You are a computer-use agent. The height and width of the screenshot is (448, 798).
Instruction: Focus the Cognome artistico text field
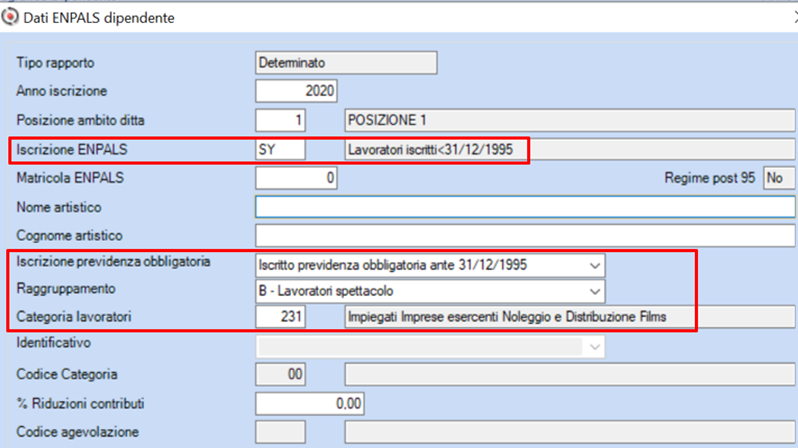point(525,236)
